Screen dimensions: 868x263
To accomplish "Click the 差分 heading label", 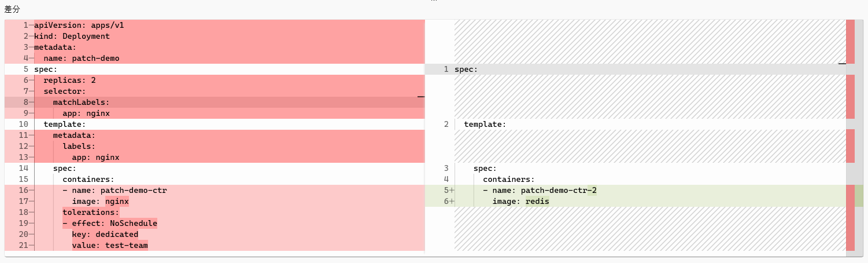I will coord(12,9).
